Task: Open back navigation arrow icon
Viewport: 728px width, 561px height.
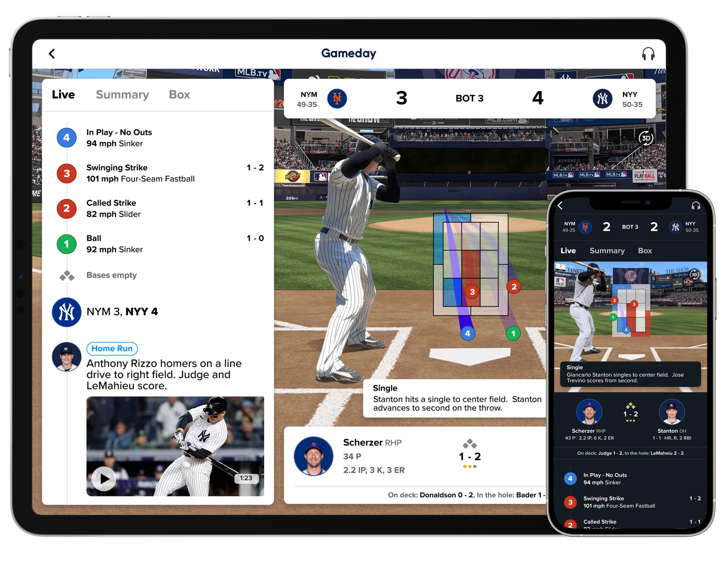Action: pyautogui.click(x=52, y=53)
